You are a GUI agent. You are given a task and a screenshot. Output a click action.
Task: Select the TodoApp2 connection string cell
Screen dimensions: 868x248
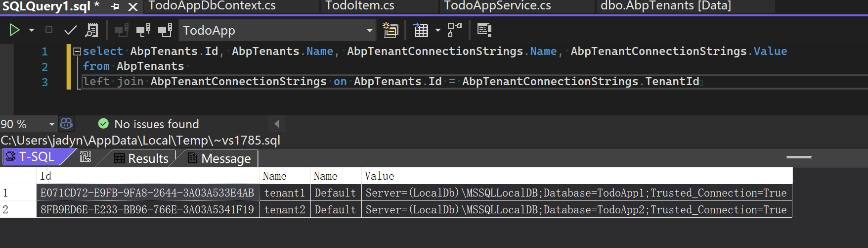click(x=576, y=209)
